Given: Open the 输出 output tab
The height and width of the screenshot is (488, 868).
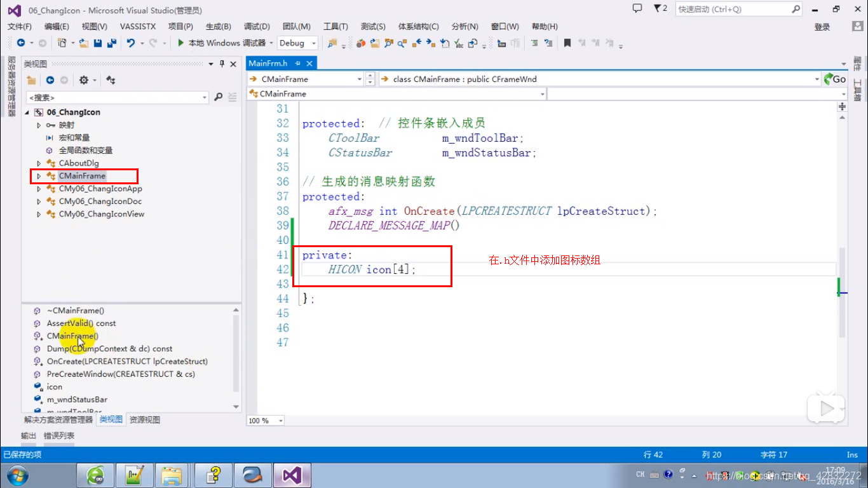Looking at the screenshot, I should [29, 436].
